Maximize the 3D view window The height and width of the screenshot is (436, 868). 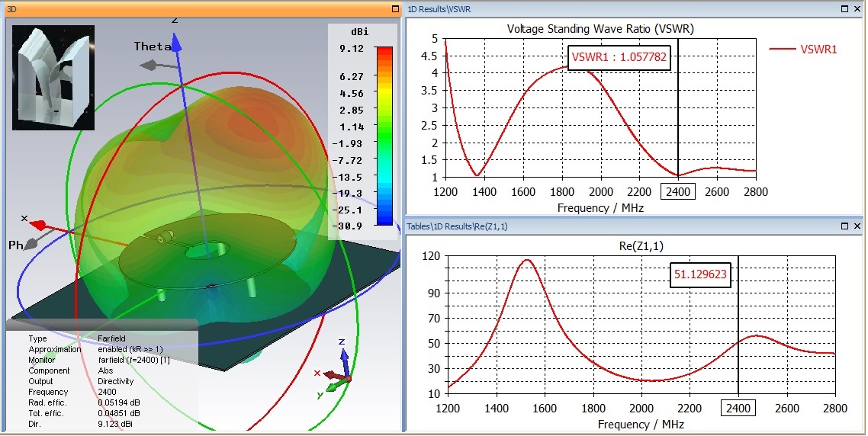click(x=395, y=9)
